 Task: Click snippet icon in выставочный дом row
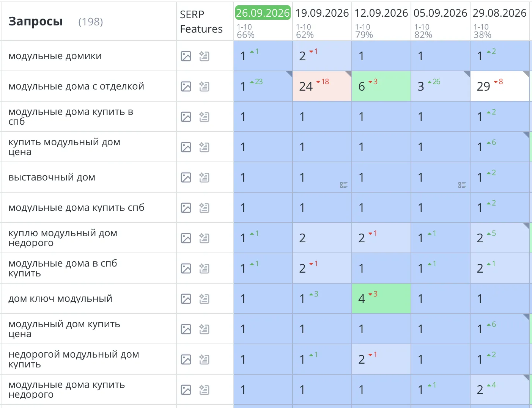point(204,177)
